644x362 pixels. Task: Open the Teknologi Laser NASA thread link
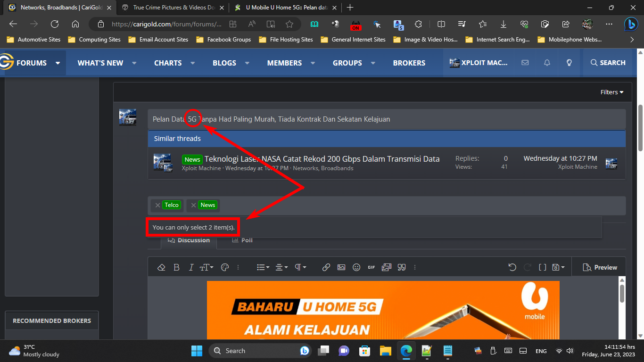point(322,159)
